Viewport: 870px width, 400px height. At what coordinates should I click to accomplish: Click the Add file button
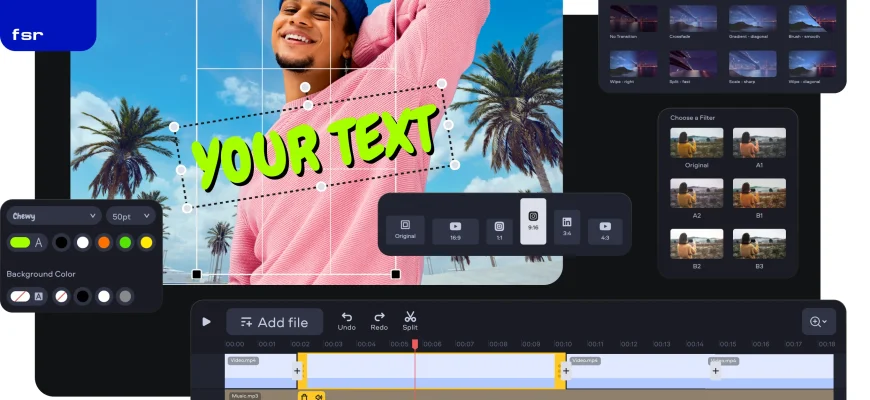click(275, 322)
